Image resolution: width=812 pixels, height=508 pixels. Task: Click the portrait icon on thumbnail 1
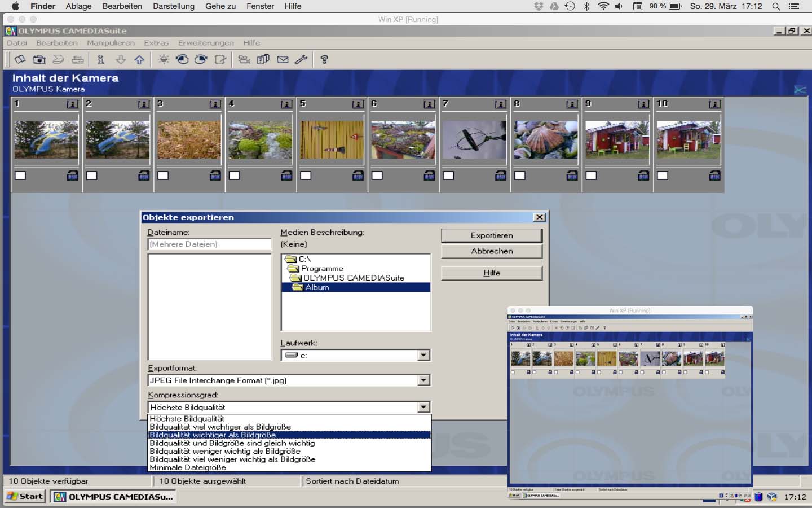(72, 104)
